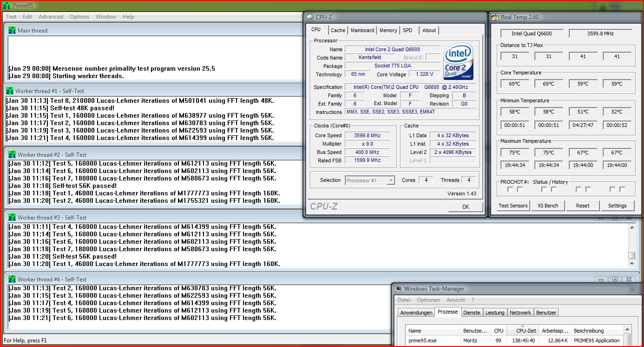Open the Help menu in Prime95
The width and height of the screenshot is (644, 347).
pos(128,17)
